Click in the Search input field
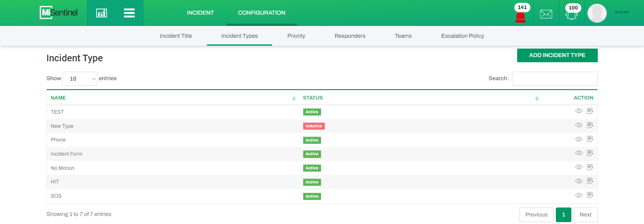 click(x=554, y=79)
